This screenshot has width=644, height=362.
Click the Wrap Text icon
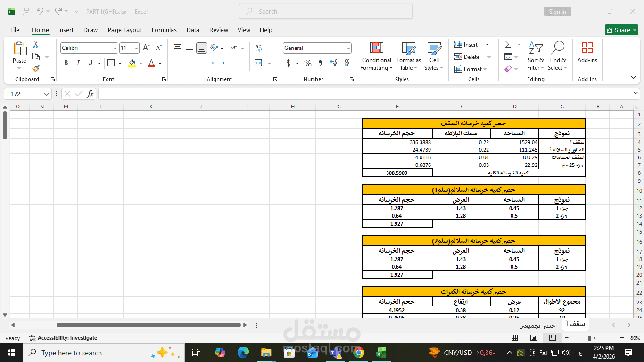(x=259, y=48)
